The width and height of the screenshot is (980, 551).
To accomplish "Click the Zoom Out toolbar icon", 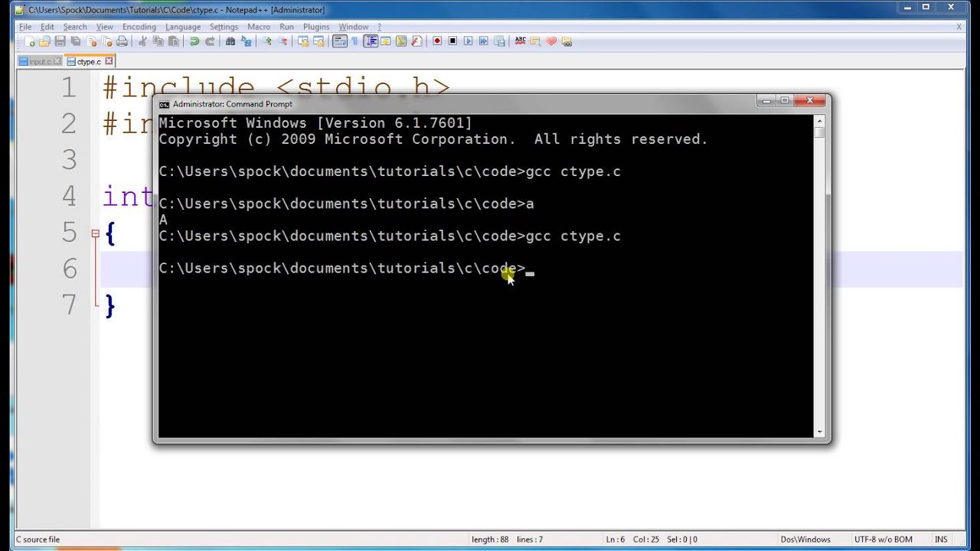I will (x=283, y=41).
